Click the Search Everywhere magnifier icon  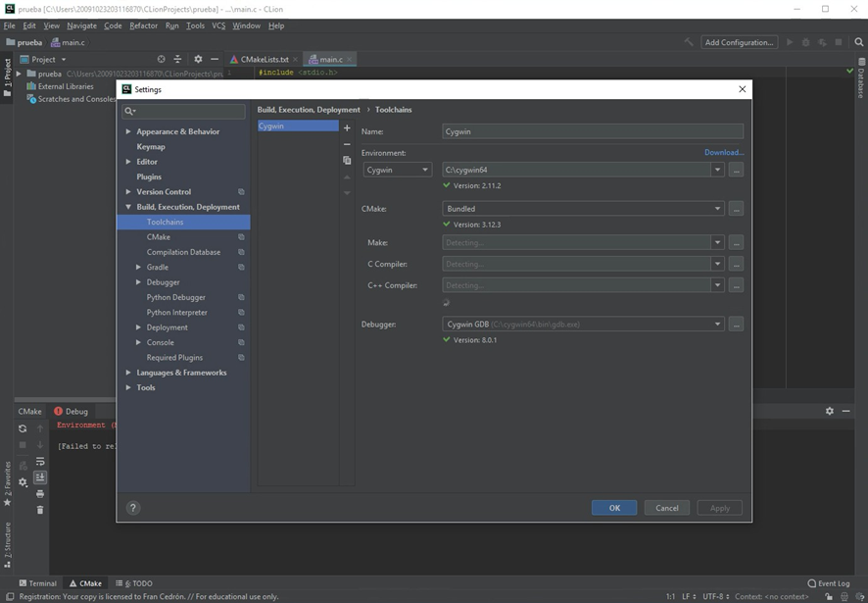pyautogui.click(x=858, y=42)
